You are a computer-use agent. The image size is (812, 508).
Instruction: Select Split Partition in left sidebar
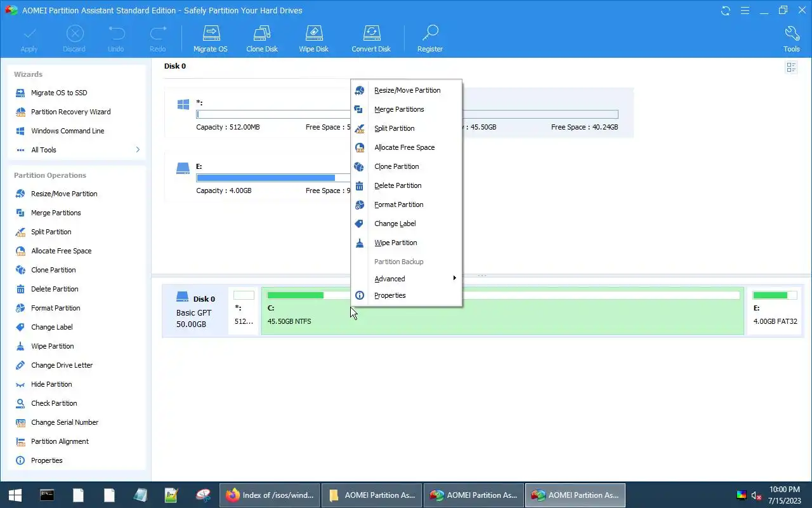point(51,232)
